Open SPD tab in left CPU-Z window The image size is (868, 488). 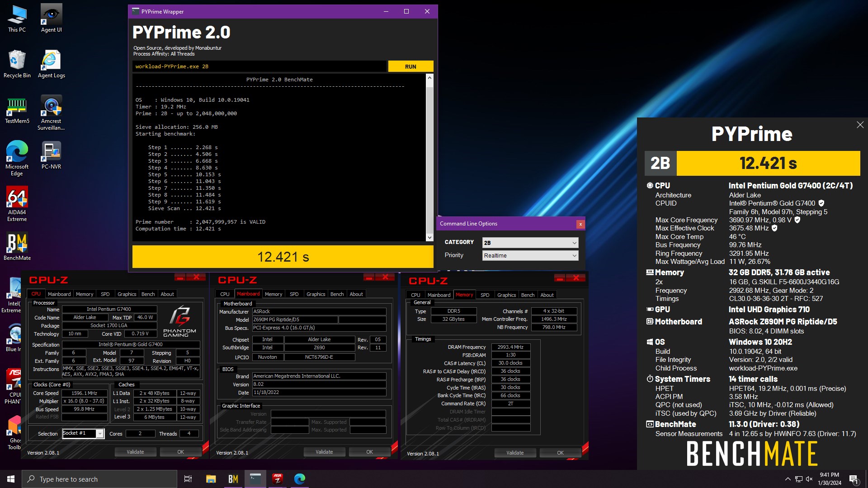click(105, 294)
